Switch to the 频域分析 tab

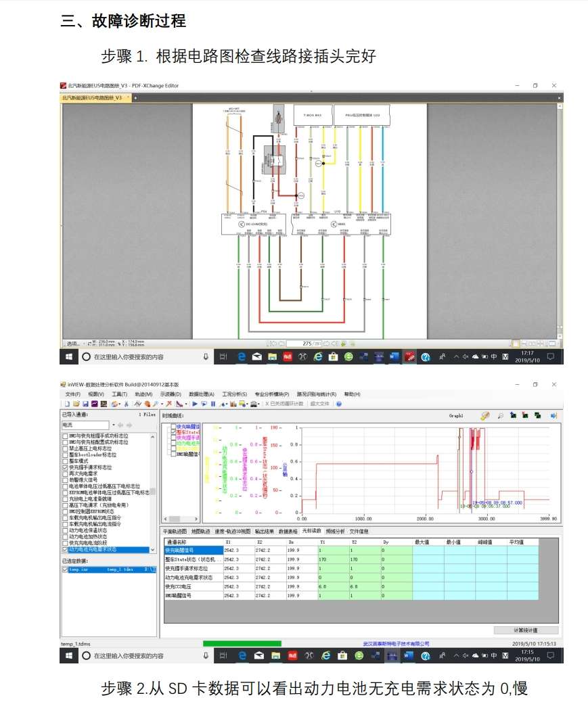click(x=335, y=532)
